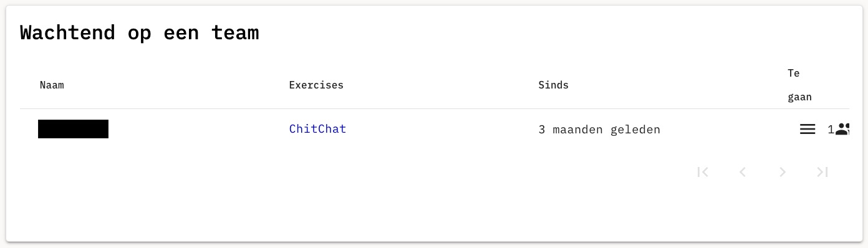Click the number 1 beside people icon
This screenshot has width=868, height=248.
click(831, 130)
